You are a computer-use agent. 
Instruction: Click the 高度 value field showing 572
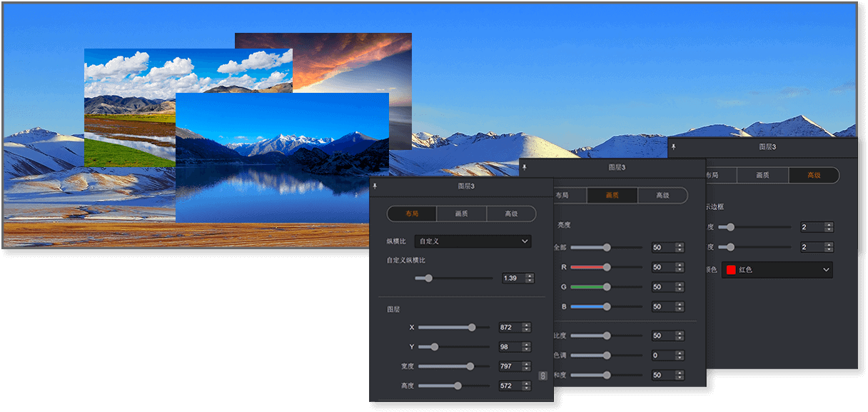pyautogui.click(x=510, y=386)
